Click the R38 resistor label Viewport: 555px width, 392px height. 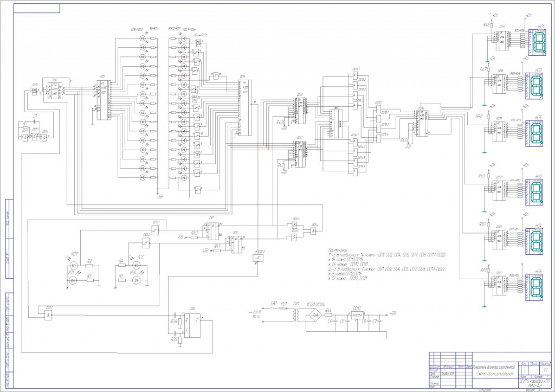click(174, 322)
